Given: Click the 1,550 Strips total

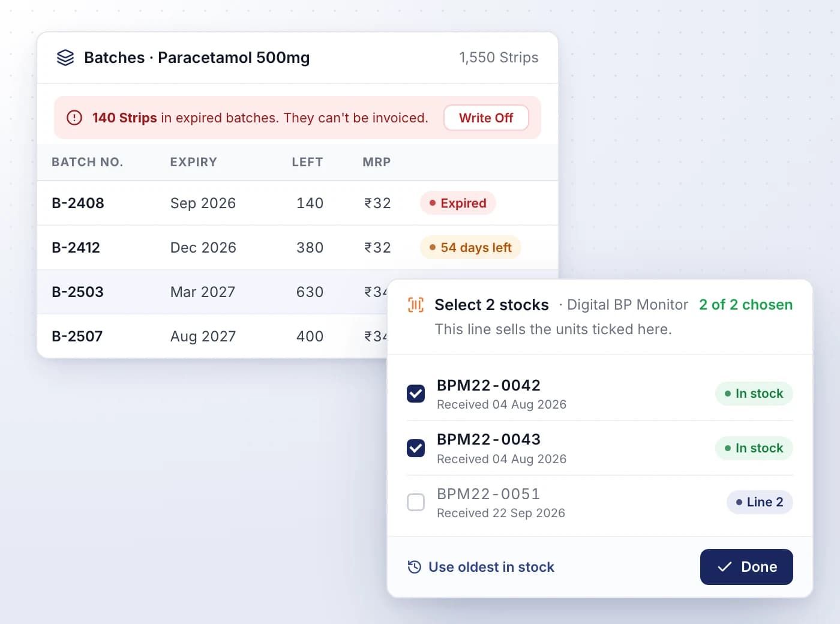Looking at the screenshot, I should (499, 58).
